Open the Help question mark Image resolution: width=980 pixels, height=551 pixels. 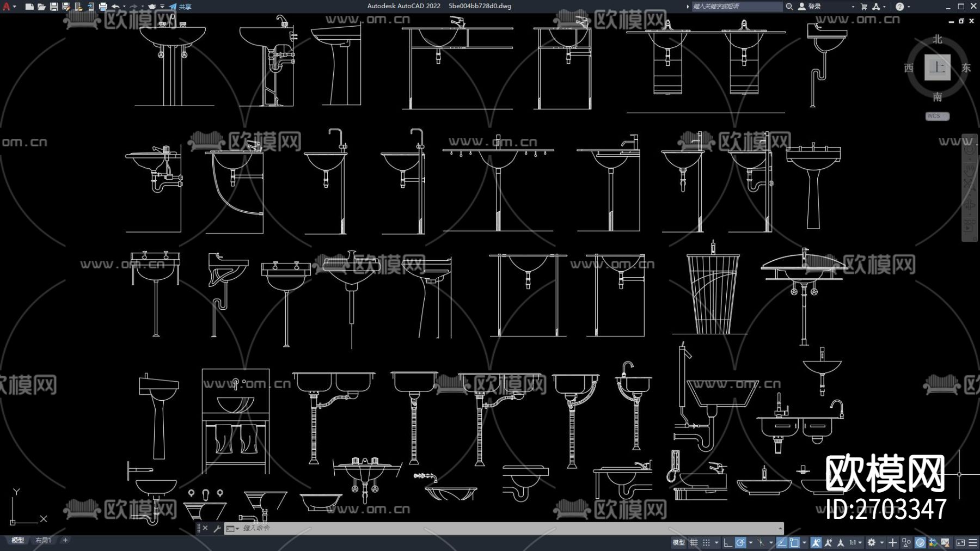click(x=899, y=7)
